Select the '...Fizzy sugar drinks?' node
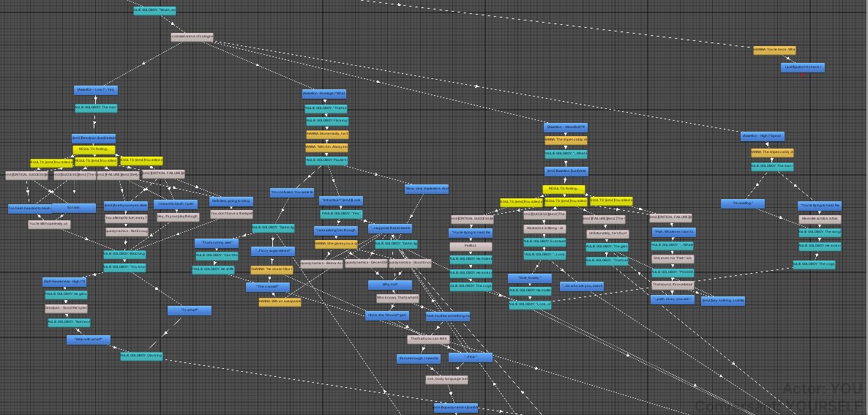 point(273,251)
